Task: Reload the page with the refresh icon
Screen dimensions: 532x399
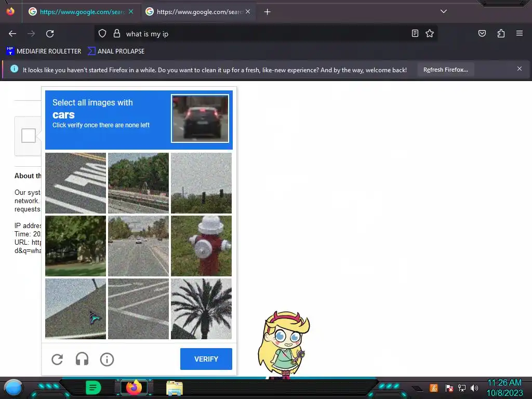Action: click(x=50, y=34)
